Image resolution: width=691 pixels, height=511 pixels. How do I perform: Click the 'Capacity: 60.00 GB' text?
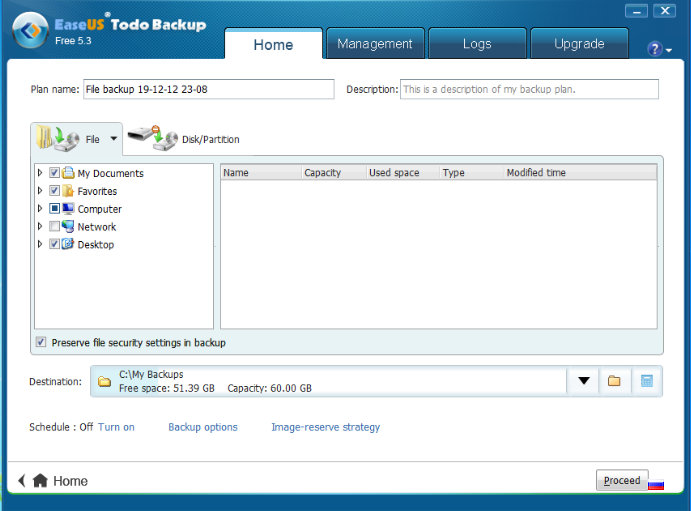tap(269, 388)
